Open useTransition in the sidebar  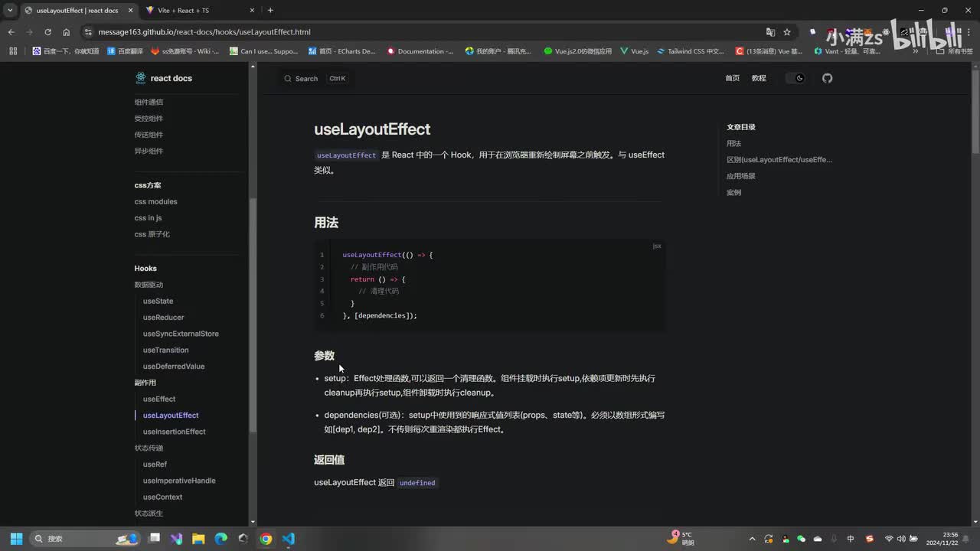(165, 350)
